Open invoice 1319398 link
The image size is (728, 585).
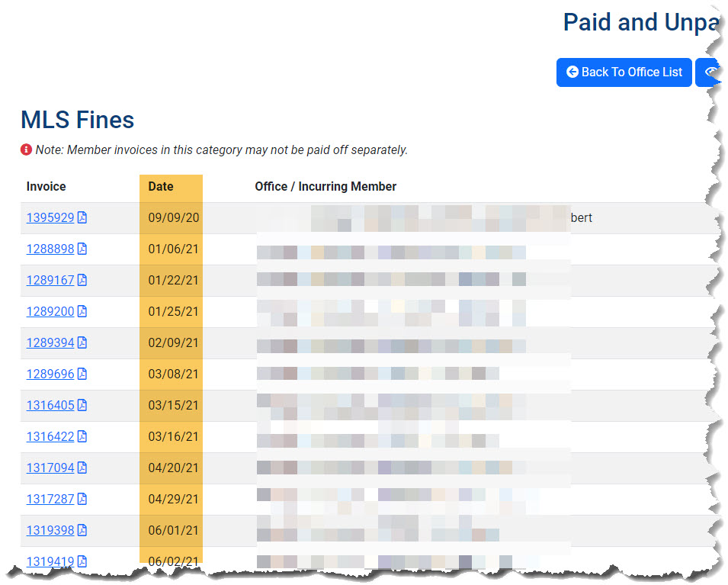50,530
